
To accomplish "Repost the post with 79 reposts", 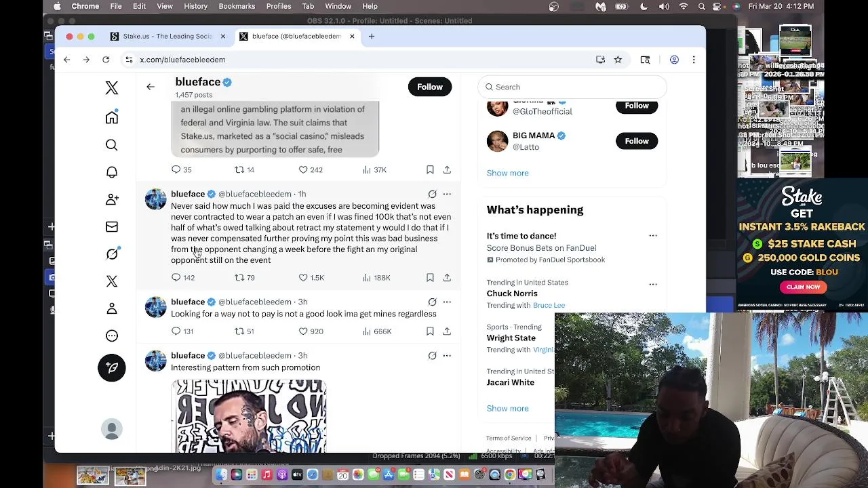I will [x=239, y=277].
